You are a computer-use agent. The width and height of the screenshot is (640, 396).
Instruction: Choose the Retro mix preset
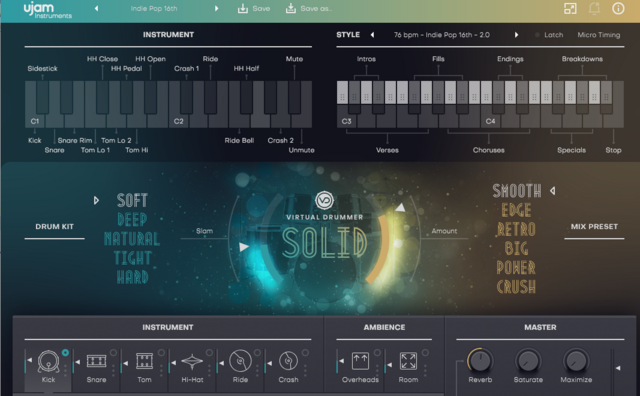516,229
